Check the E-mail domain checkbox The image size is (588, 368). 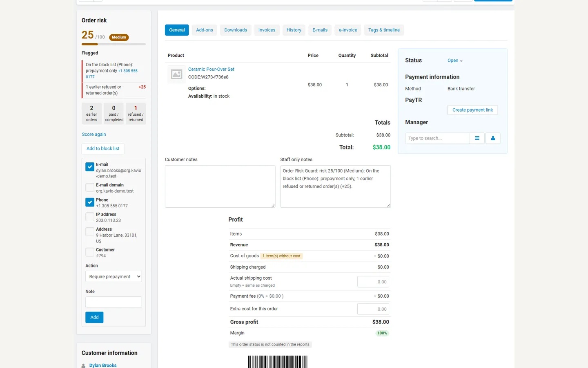[90, 187]
